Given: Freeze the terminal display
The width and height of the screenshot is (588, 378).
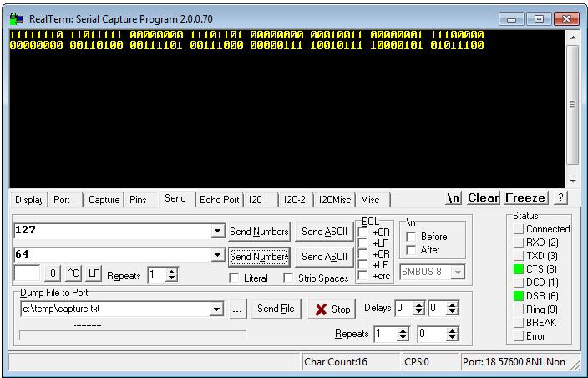Looking at the screenshot, I should (525, 198).
